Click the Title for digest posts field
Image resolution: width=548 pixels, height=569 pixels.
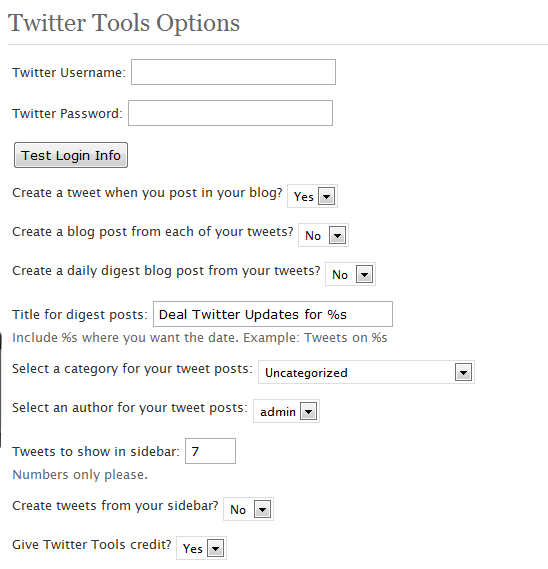pyautogui.click(x=273, y=314)
